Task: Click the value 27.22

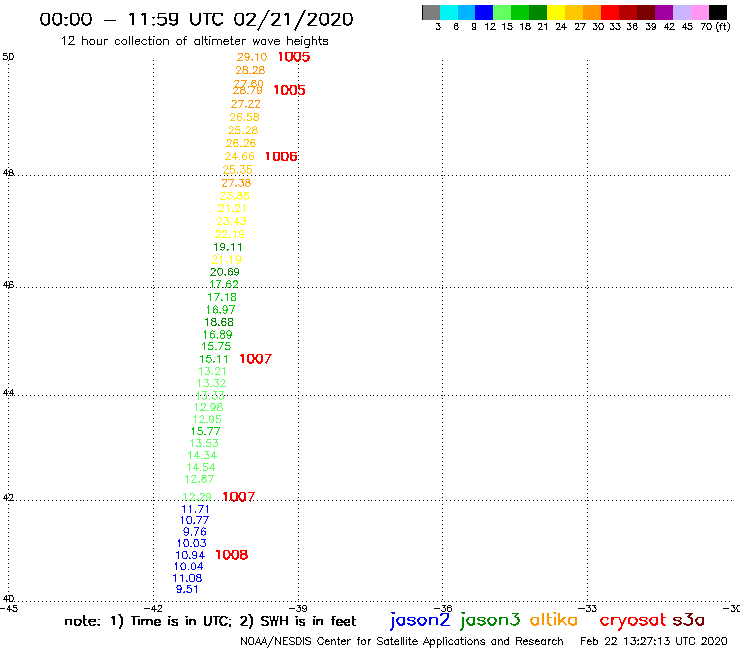Action: click(x=245, y=104)
